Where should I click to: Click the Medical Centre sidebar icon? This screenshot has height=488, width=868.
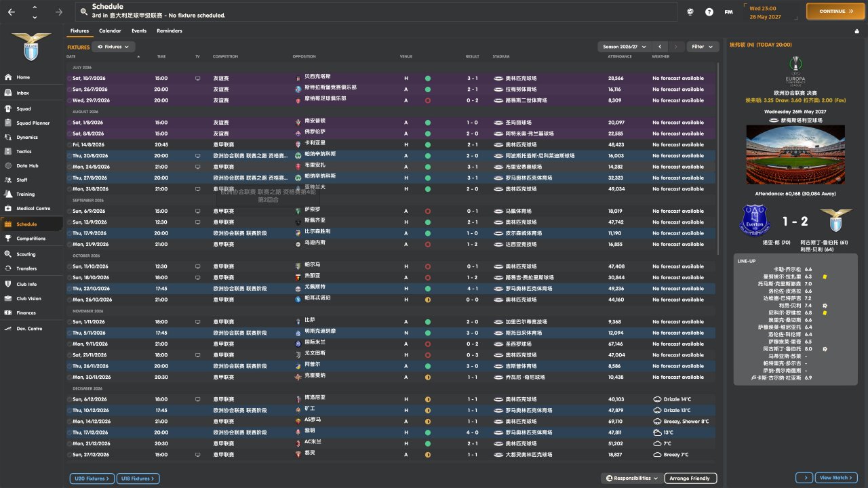tap(9, 208)
